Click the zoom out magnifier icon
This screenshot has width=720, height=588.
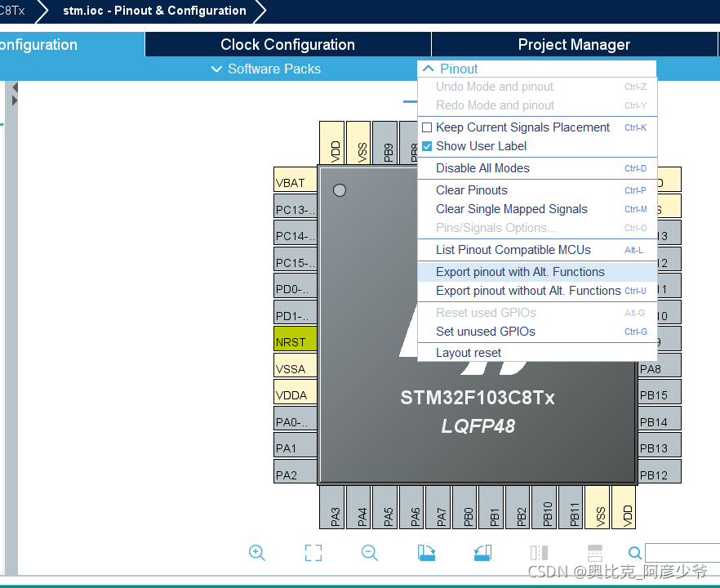point(370,553)
